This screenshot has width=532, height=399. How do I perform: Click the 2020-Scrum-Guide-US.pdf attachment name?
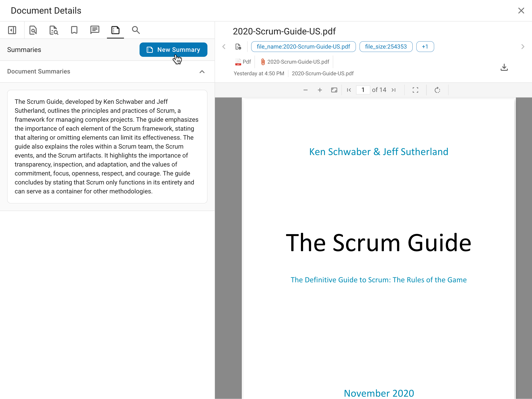point(298,62)
